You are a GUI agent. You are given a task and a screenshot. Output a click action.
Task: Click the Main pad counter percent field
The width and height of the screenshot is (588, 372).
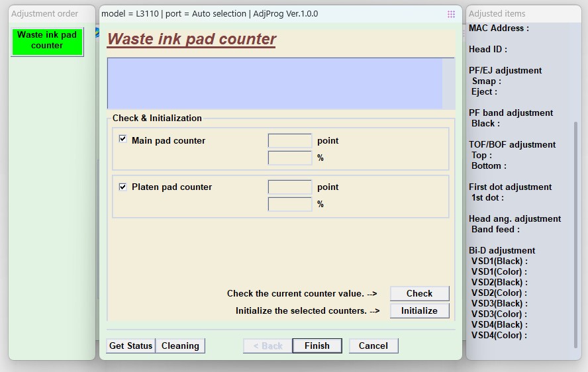click(x=290, y=158)
